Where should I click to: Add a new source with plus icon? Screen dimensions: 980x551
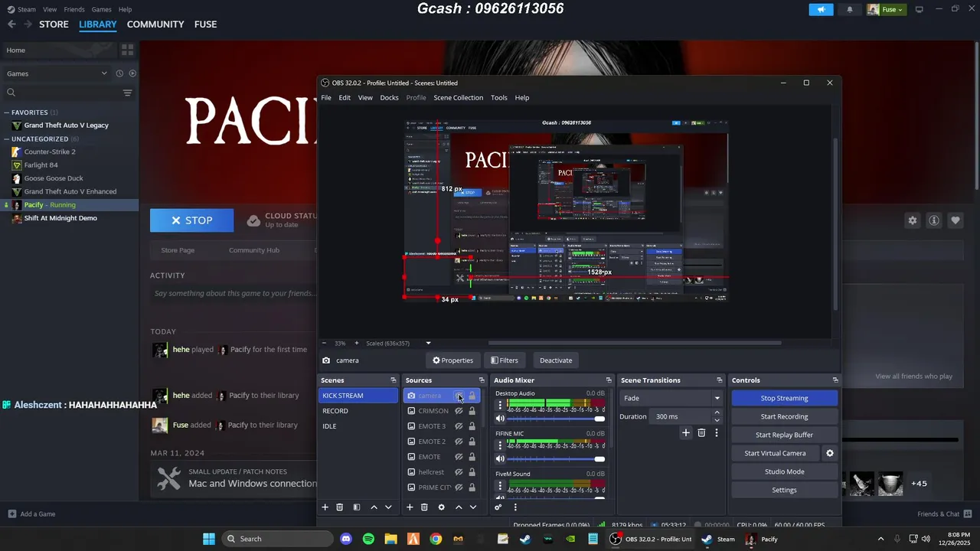[x=410, y=507]
